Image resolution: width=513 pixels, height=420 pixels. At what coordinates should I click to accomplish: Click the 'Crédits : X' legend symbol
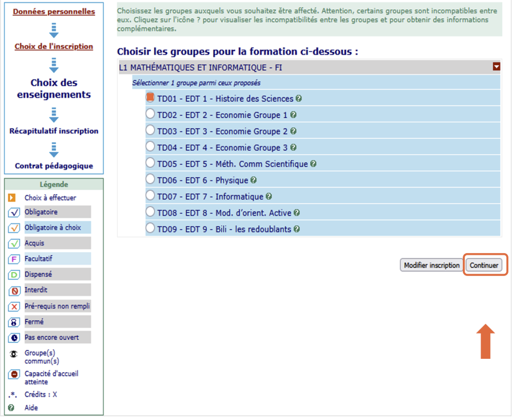point(13,394)
